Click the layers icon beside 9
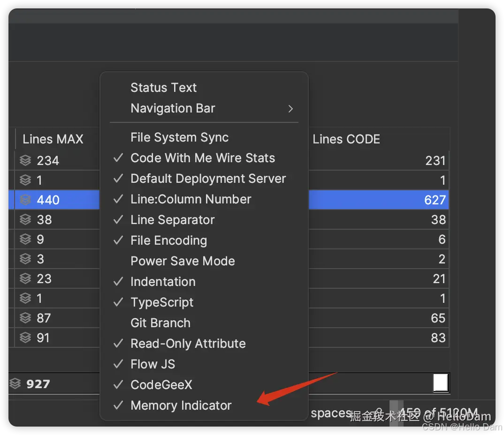The image size is (504, 435). point(25,240)
